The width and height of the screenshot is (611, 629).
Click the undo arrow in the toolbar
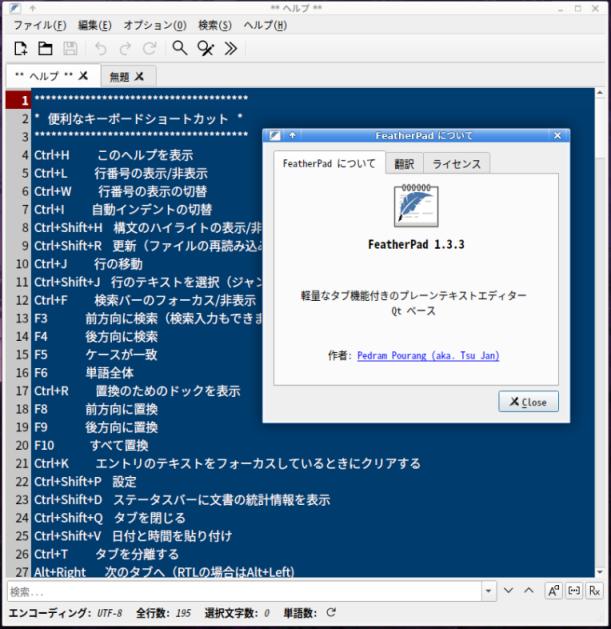pyautogui.click(x=101, y=49)
